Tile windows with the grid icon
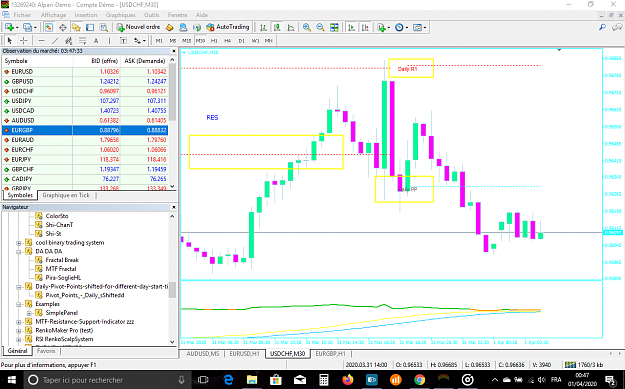The height and width of the screenshot is (389, 625). pos(334,27)
